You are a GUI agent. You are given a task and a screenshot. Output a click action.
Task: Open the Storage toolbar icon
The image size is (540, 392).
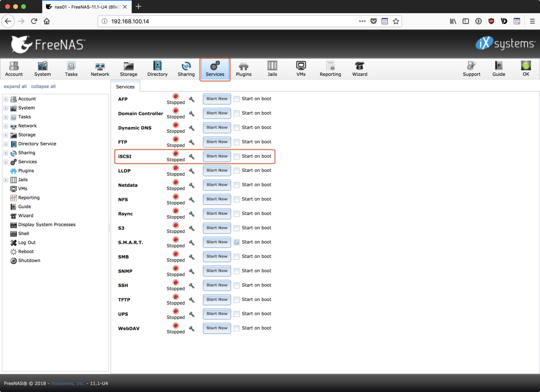129,69
